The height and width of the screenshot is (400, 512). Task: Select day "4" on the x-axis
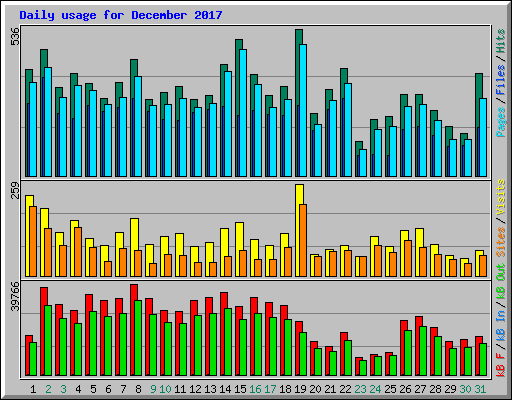[x=78, y=389]
